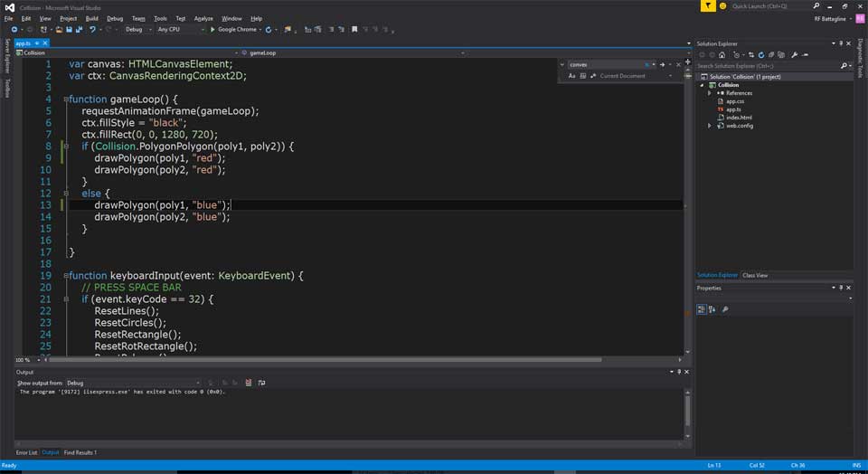The width and height of the screenshot is (868, 474).
Task: Toggle word wrap icon in the Output panel
Action: [262, 383]
